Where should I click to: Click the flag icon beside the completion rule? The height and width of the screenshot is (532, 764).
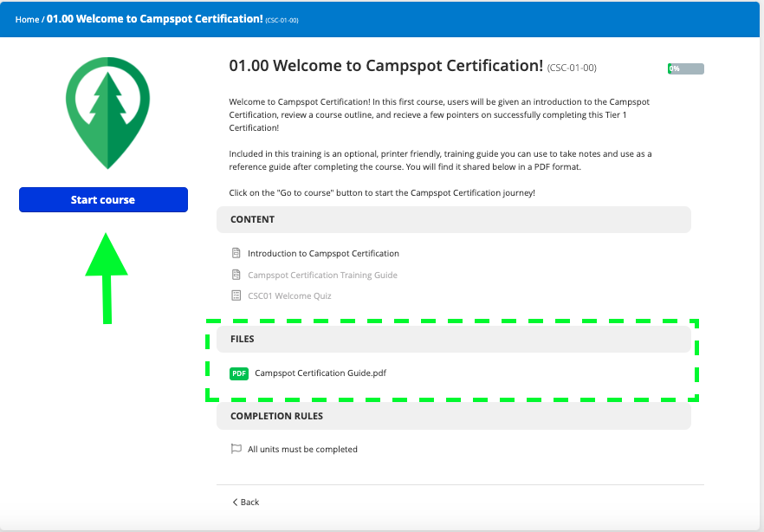236,449
